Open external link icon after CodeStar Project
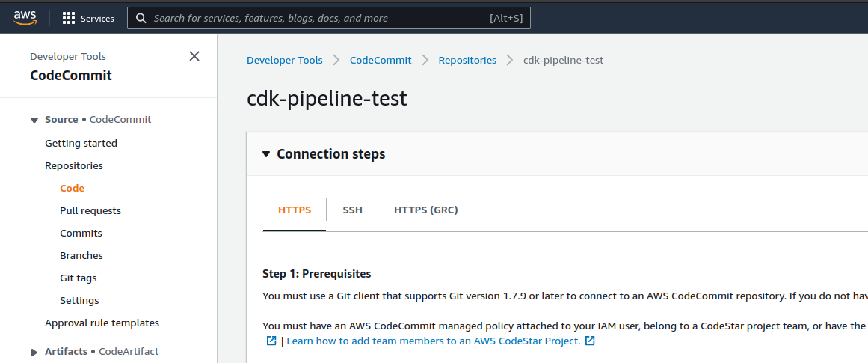Screen dimensions: 868x363 pyautogui.click(x=590, y=341)
